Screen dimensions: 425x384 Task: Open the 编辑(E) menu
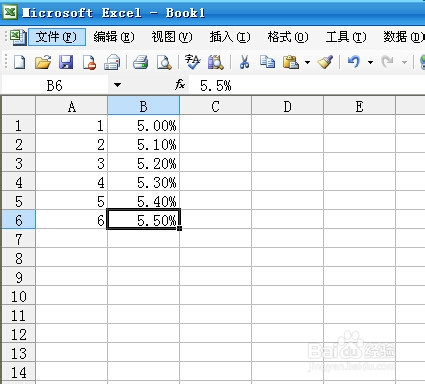pos(114,37)
